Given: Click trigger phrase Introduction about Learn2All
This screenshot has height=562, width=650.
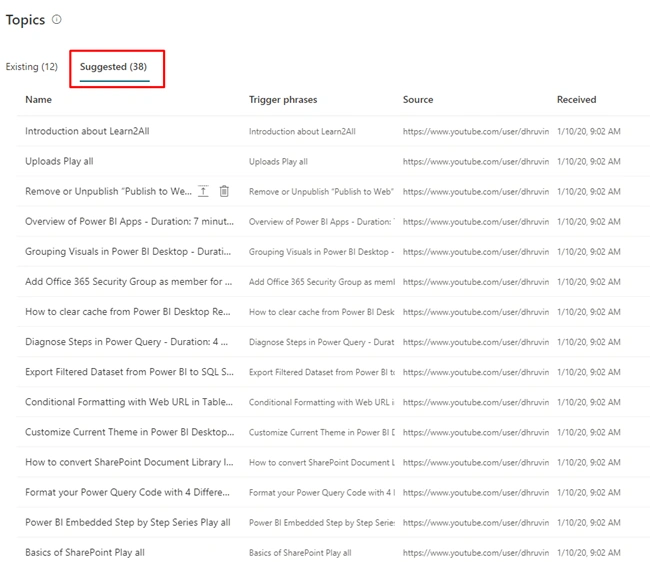Looking at the screenshot, I should [302, 131].
